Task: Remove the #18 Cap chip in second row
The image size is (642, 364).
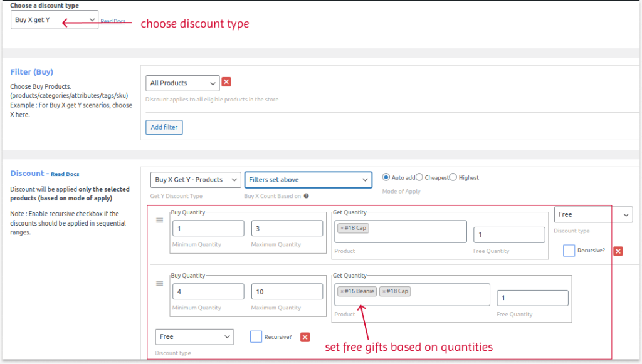Action: tap(384, 291)
